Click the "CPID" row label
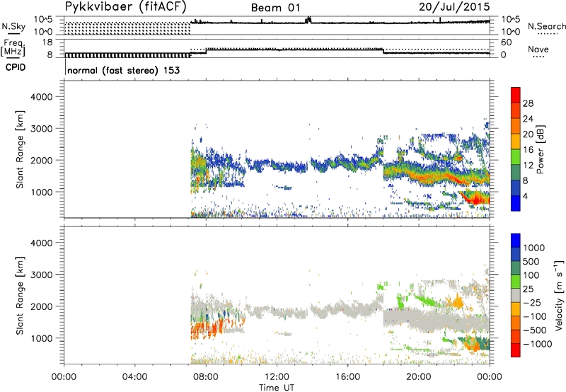The height and width of the screenshot is (392, 566). (16, 67)
